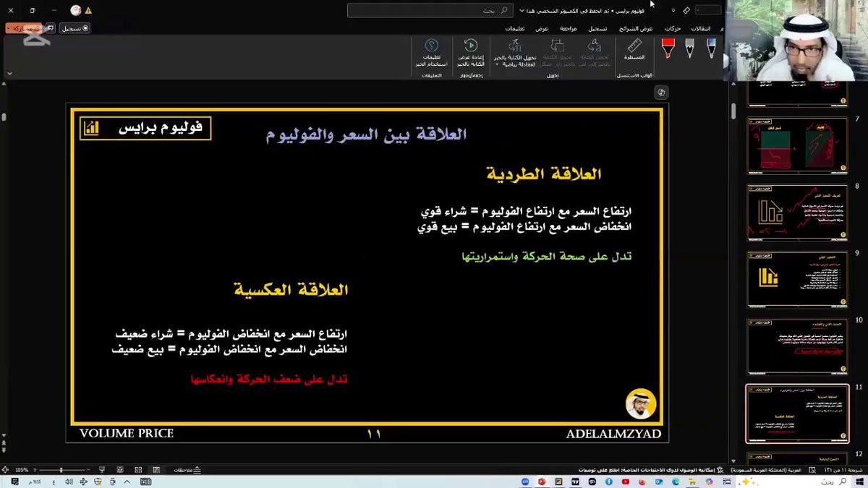Screen dimensions: 868x488
Task: Open ink help (تعليمات استخدام الحبر)
Action: pos(431,52)
